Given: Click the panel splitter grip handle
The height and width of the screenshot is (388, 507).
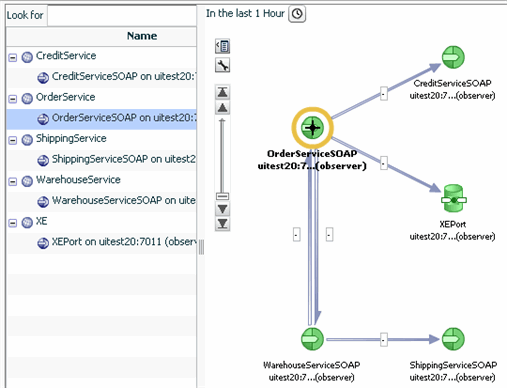Looking at the screenshot, I should [201, 247].
